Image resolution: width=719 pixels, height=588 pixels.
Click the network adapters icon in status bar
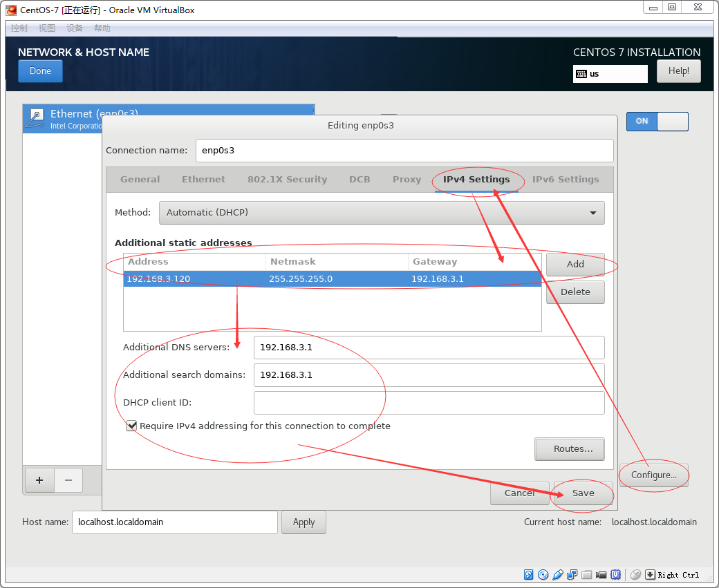pyautogui.click(x=572, y=575)
